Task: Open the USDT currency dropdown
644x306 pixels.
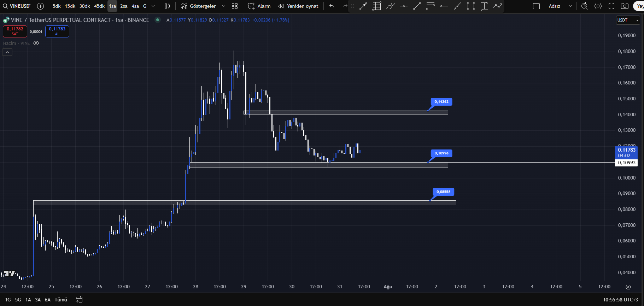Action: click(x=628, y=20)
